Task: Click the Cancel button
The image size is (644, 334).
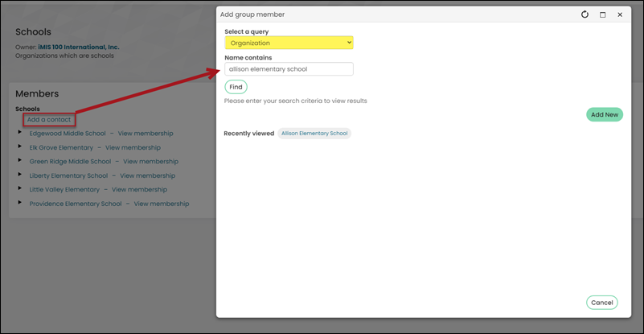Action: pos(602,303)
